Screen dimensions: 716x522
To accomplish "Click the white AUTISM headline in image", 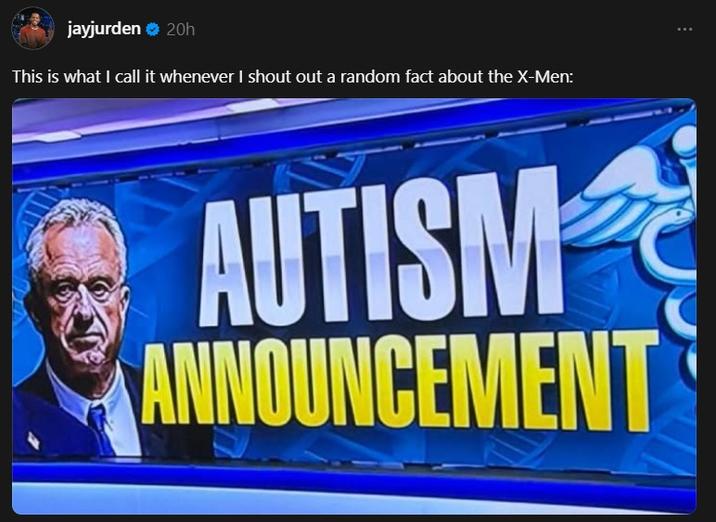I will click(380, 247).
